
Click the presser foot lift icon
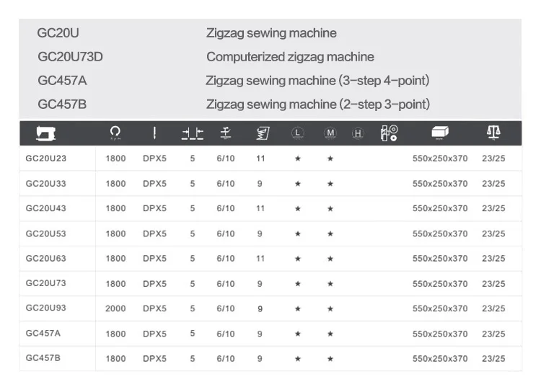pyautogui.click(x=226, y=133)
